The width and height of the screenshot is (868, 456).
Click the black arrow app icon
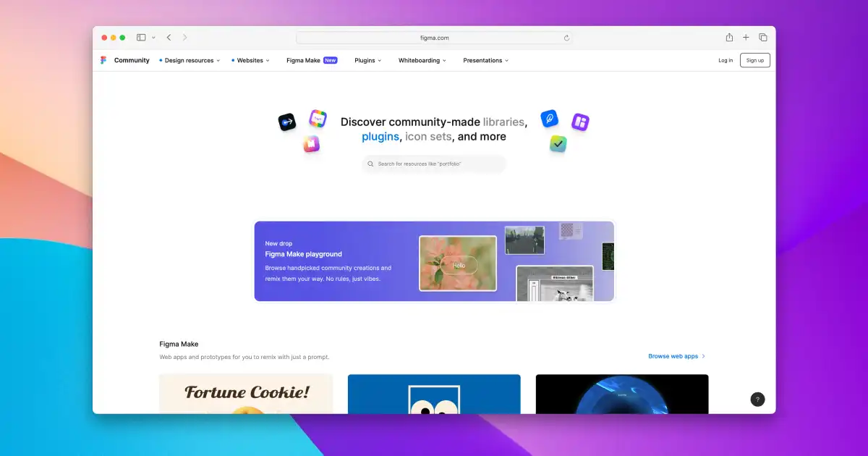pyautogui.click(x=287, y=122)
